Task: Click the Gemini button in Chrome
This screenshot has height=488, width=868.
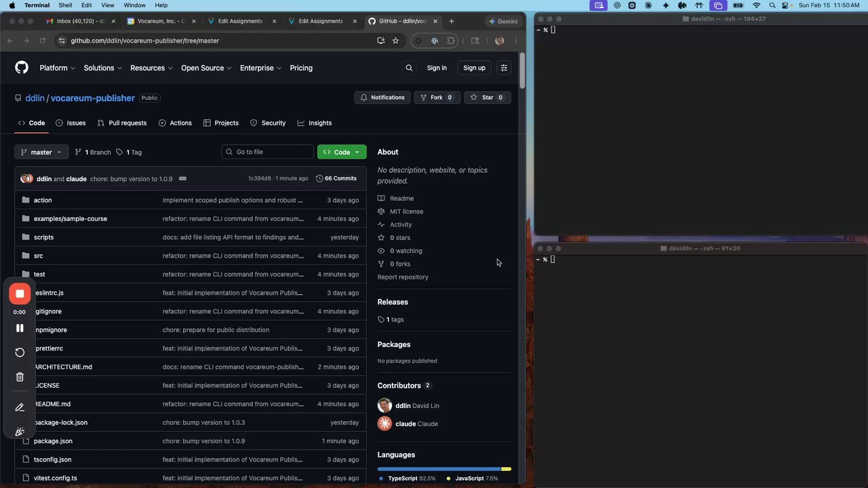Action: click(x=503, y=21)
